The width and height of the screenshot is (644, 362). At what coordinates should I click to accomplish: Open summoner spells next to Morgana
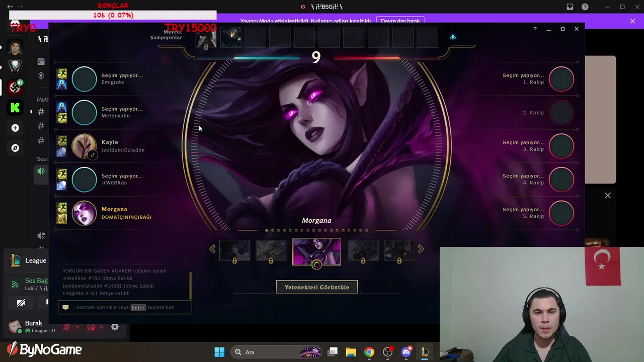click(61, 213)
